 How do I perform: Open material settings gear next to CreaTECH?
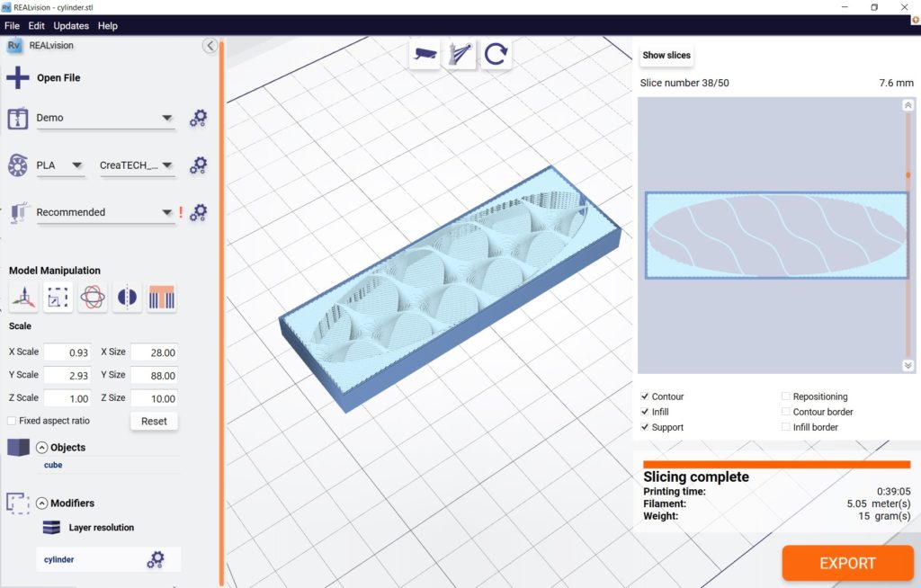(198, 165)
